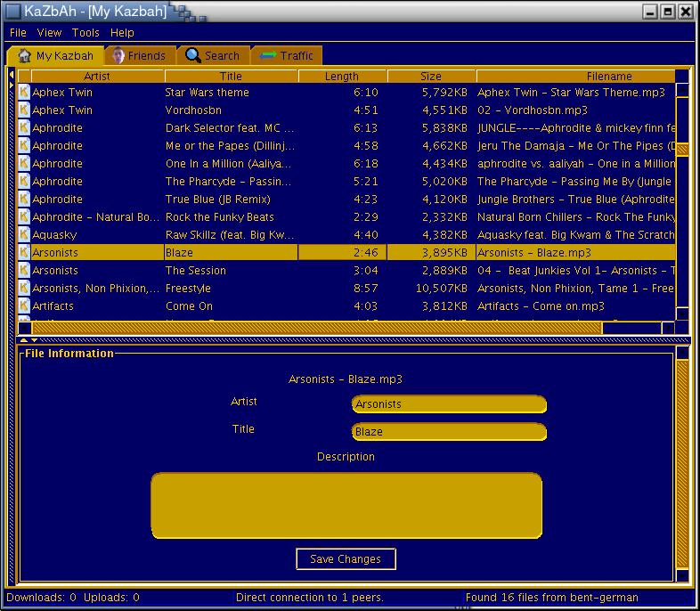Collapse file list using divider up arrow
This screenshot has width=700, height=611.
tap(24, 340)
